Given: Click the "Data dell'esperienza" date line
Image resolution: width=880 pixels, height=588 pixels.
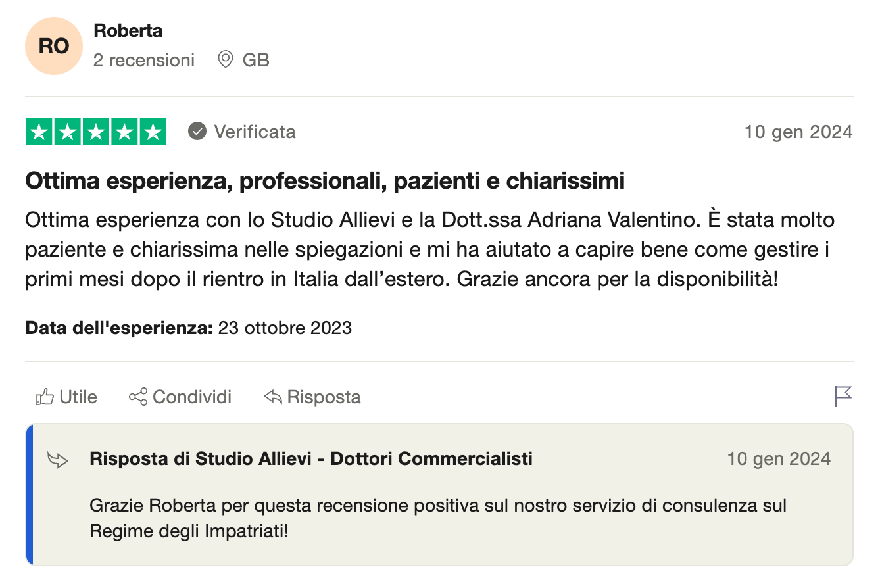Looking at the screenshot, I should 188,328.
